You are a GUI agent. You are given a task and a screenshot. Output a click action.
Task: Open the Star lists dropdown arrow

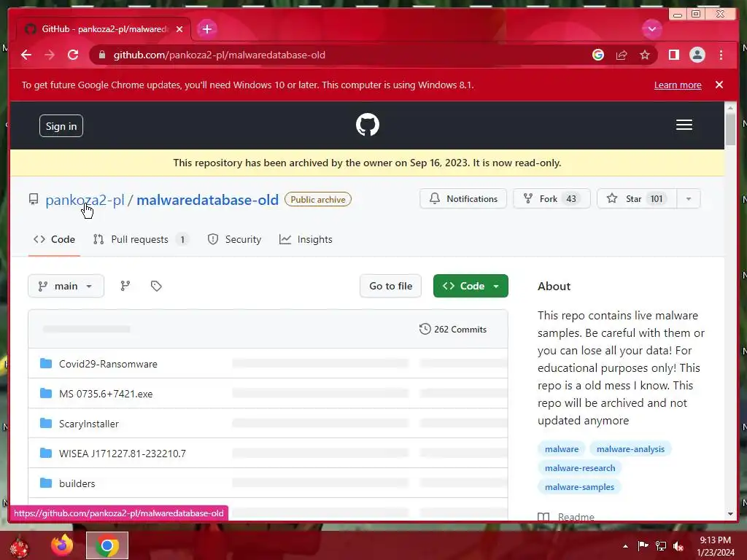click(x=688, y=198)
